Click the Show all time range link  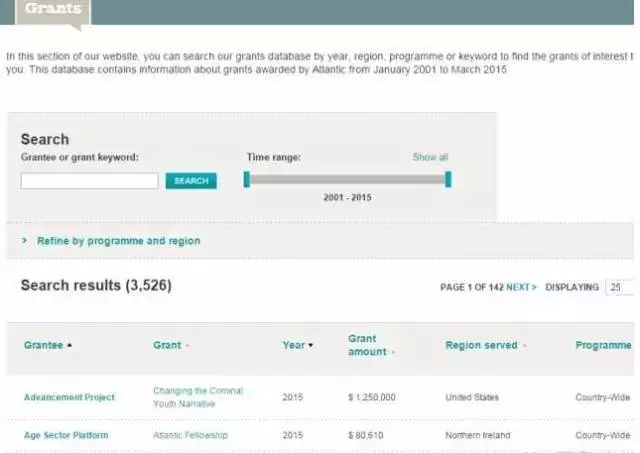430,157
